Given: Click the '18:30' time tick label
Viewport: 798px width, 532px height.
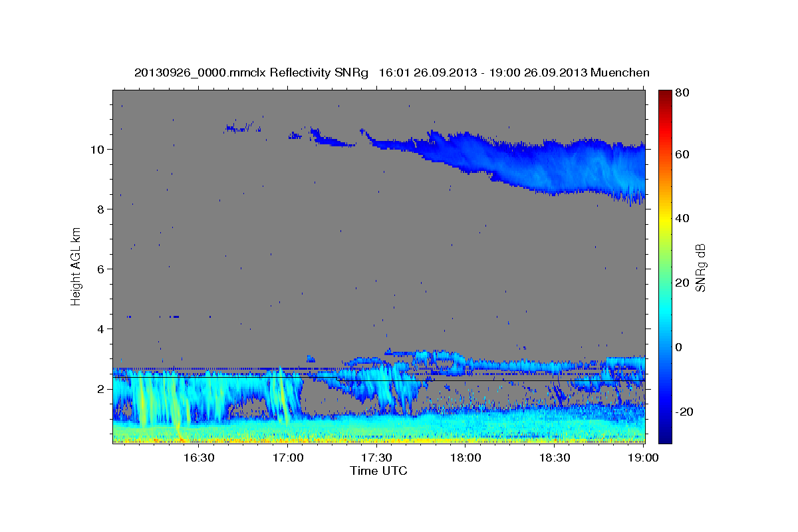Looking at the screenshot, I should (x=555, y=458).
